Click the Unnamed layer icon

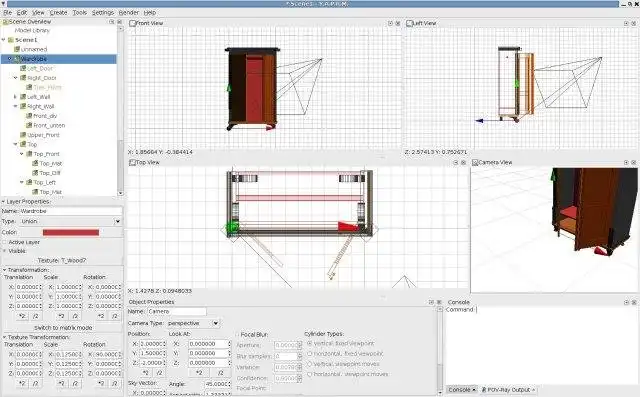[17, 49]
